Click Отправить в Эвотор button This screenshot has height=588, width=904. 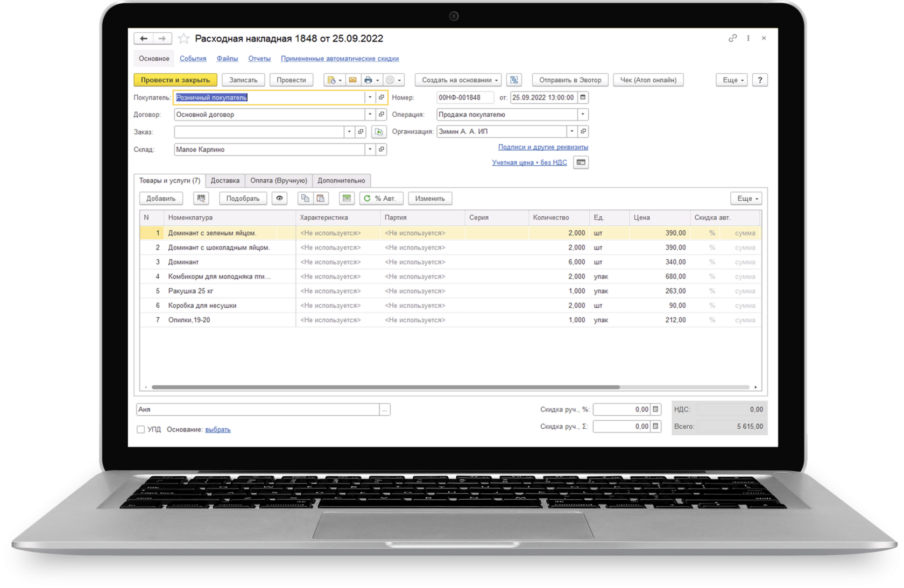[x=570, y=80]
